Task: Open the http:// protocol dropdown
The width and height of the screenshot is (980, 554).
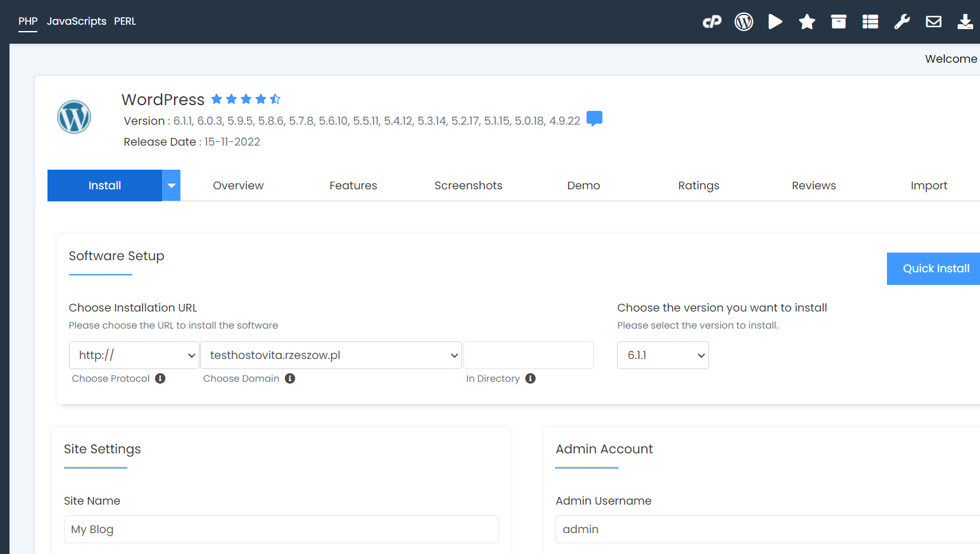Action: 134,355
